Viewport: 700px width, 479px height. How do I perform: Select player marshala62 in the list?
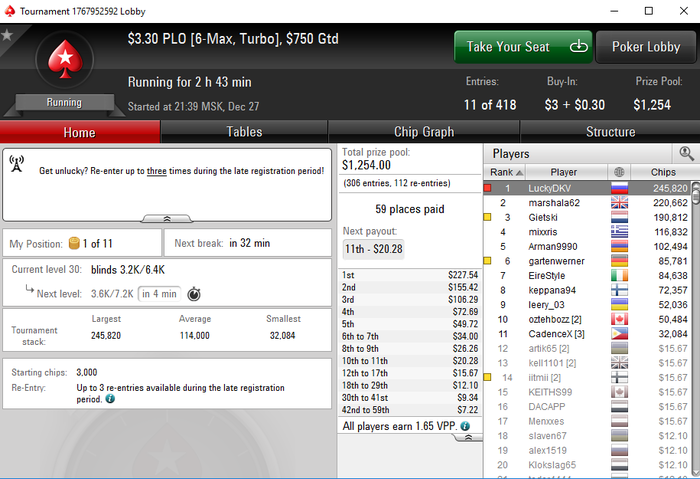coord(587,203)
